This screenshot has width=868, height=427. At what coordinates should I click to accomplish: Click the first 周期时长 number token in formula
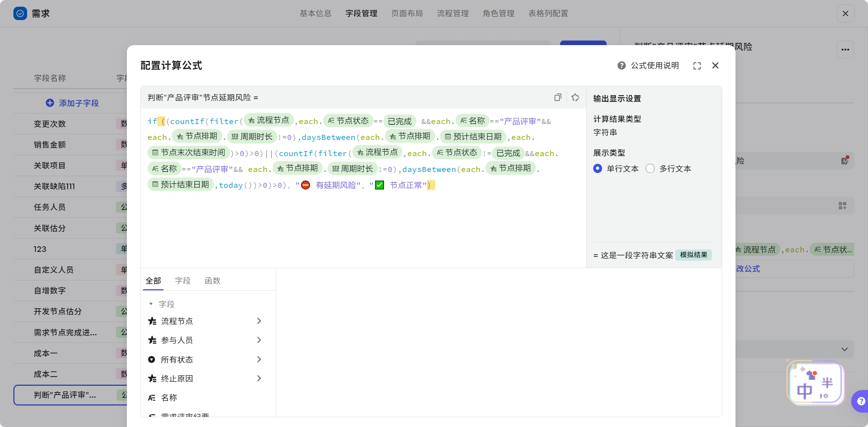coord(252,137)
